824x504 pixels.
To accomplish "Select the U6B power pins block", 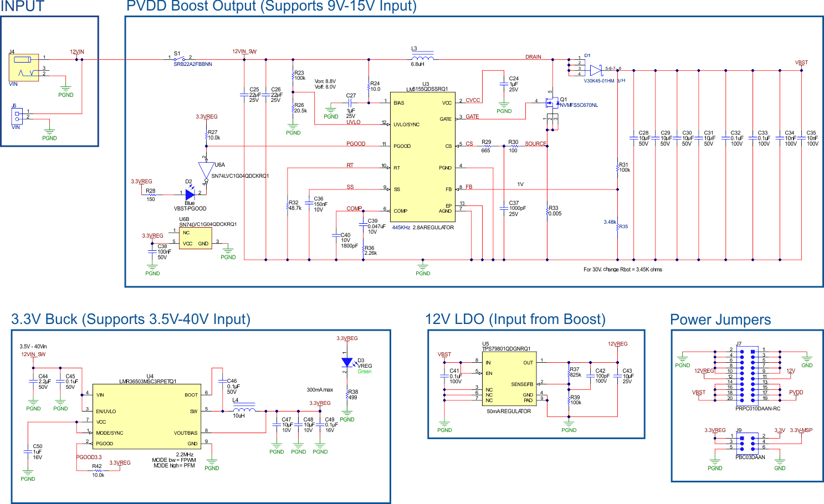I will pos(195,238).
